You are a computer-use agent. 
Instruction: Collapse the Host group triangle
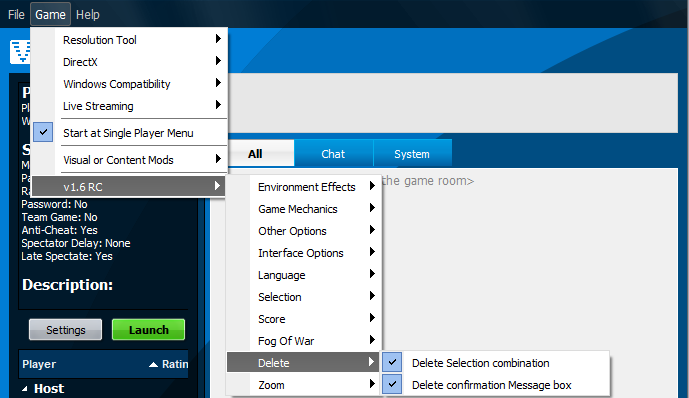25,389
